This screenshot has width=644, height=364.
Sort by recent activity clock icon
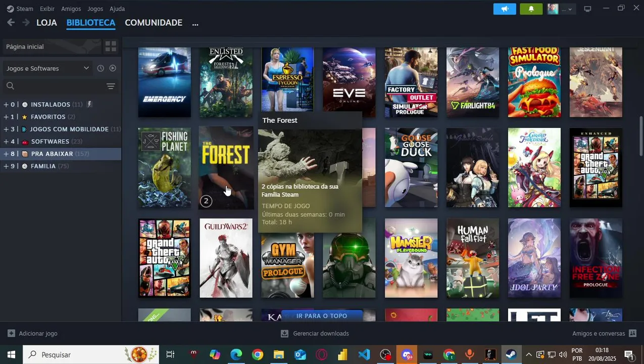[101, 68]
